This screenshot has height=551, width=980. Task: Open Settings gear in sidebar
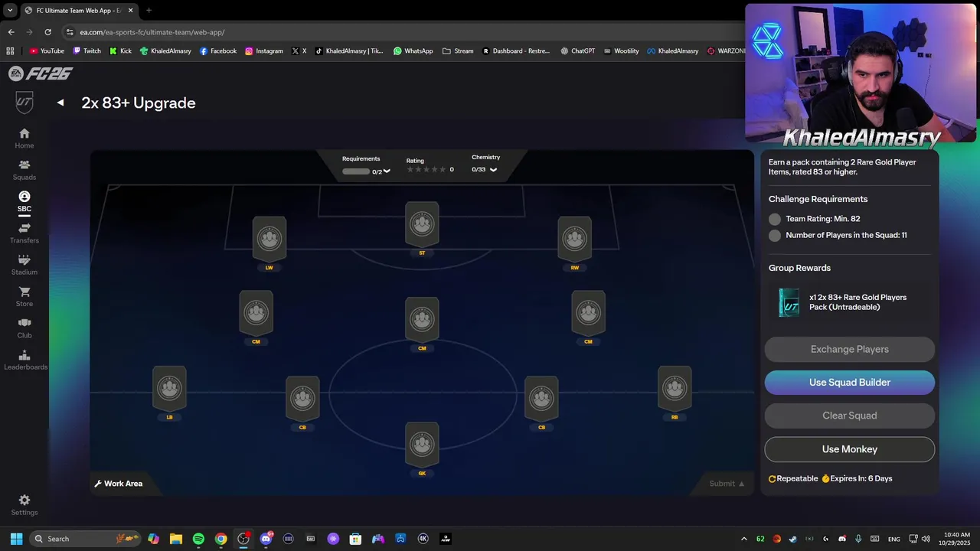[x=24, y=500]
